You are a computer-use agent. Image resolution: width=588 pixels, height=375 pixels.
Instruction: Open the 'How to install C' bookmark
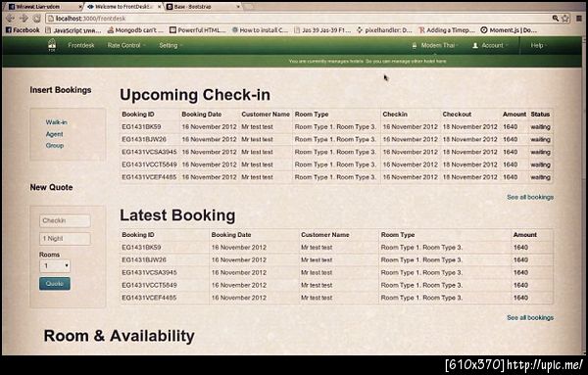260,30
